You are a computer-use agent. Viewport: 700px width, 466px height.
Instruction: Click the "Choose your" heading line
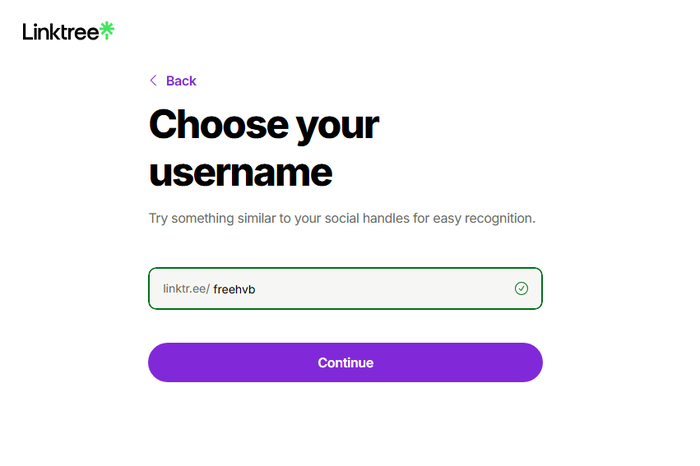coord(264,126)
